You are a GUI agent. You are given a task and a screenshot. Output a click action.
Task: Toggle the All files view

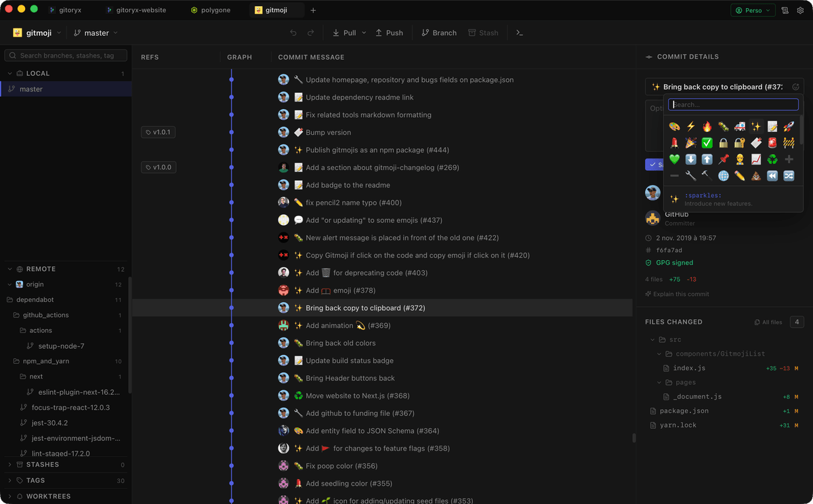click(x=768, y=322)
